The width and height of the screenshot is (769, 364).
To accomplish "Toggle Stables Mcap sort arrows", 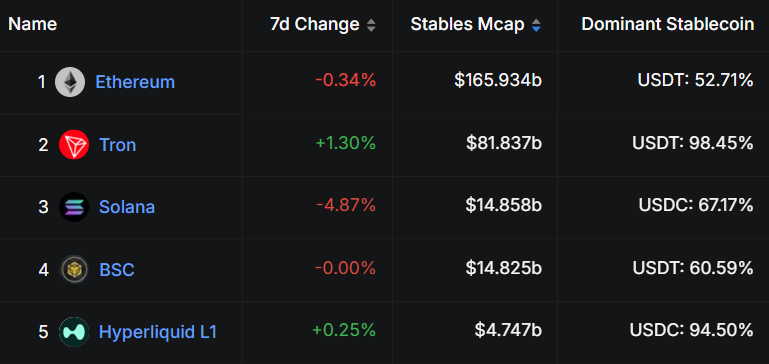I will tap(536, 25).
